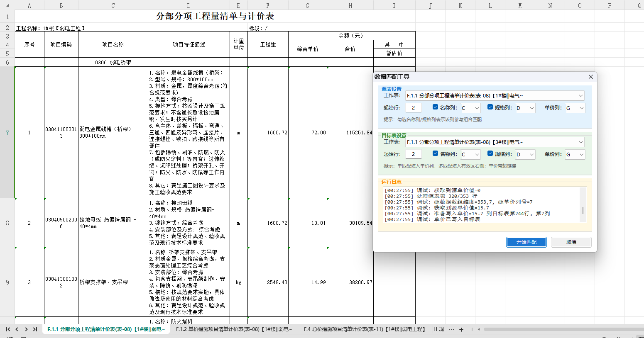
Task: Go to the next sheet tab arrow
Action: coord(26,329)
